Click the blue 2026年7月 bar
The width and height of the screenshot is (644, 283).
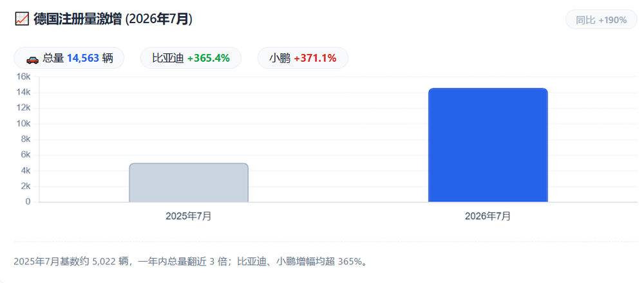click(x=488, y=145)
